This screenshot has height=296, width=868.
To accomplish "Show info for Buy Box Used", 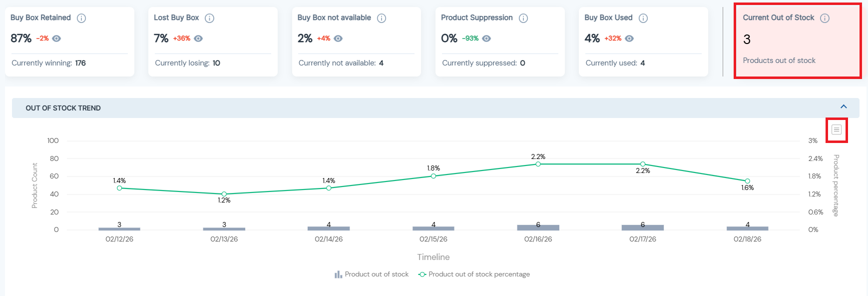I will [x=643, y=18].
